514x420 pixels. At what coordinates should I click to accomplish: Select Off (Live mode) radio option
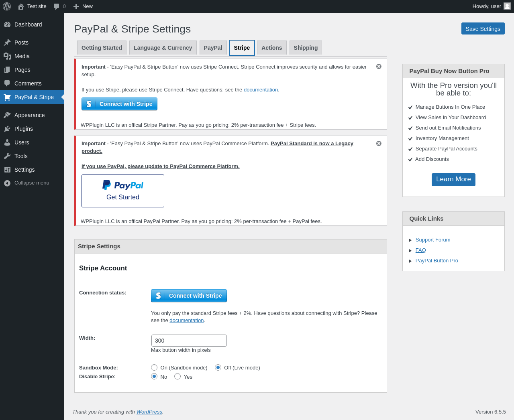coord(218,367)
